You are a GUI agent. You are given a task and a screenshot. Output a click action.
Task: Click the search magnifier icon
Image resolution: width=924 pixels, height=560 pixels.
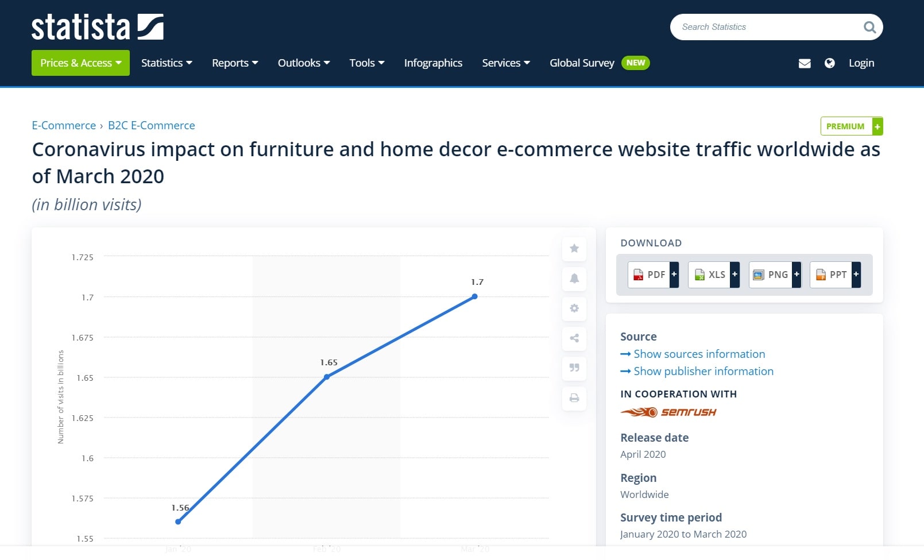tap(869, 26)
